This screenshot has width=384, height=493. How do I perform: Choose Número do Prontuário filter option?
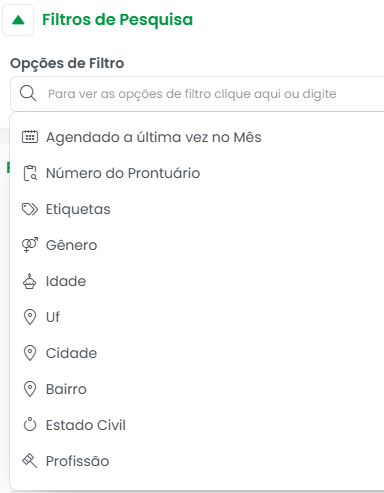pos(197,173)
